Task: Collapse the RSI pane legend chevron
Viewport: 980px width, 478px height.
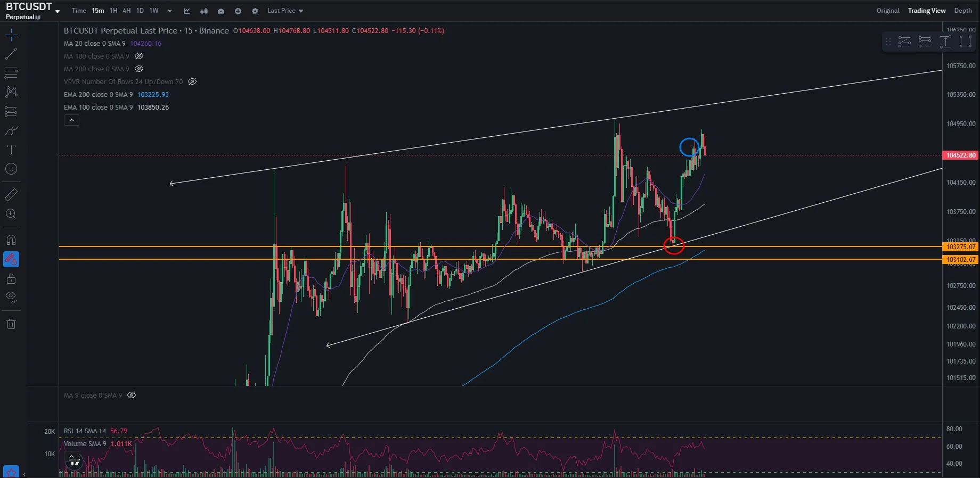Action: point(71,457)
